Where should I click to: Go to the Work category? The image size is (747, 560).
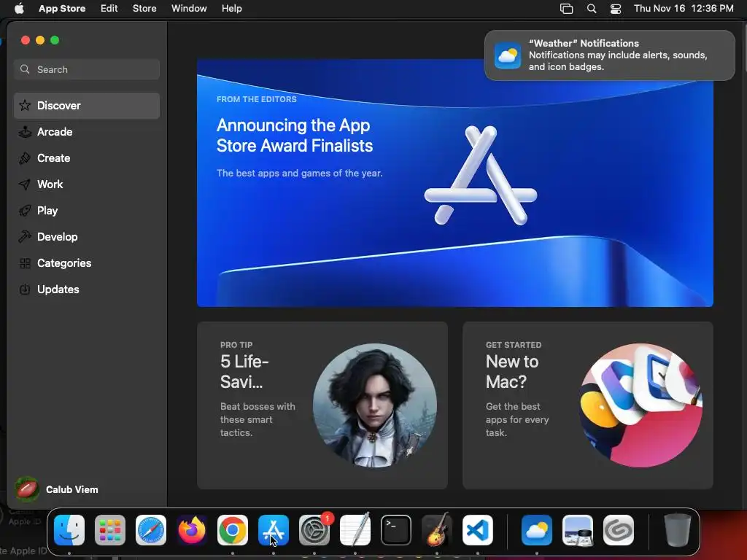point(87,184)
